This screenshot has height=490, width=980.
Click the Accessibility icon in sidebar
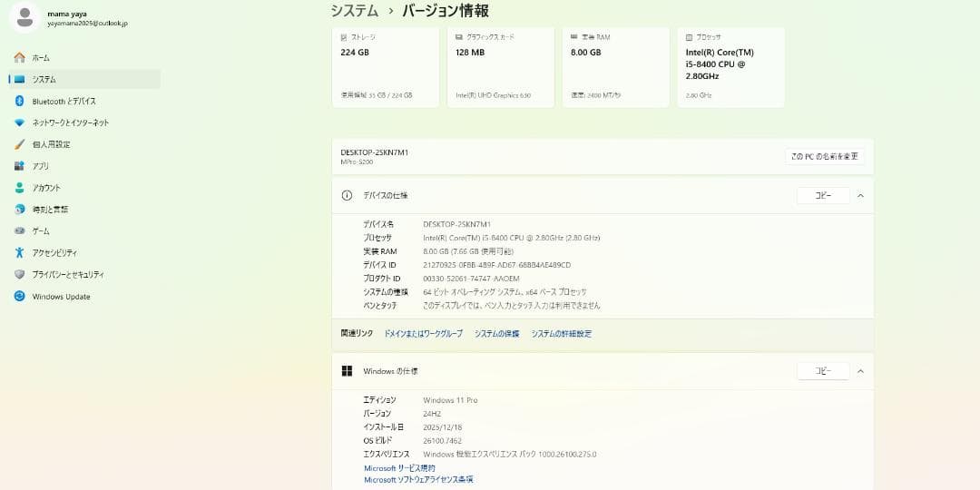tap(19, 253)
